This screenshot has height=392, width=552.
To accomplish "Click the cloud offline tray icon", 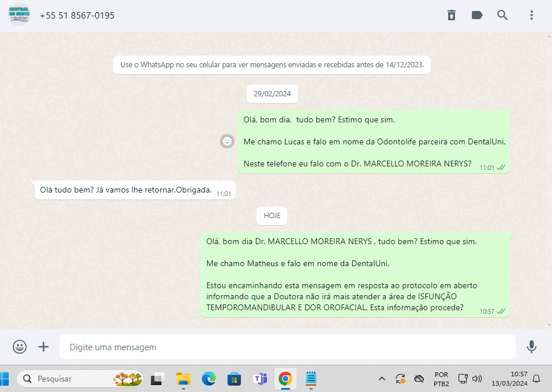I will pyautogui.click(x=419, y=379).
